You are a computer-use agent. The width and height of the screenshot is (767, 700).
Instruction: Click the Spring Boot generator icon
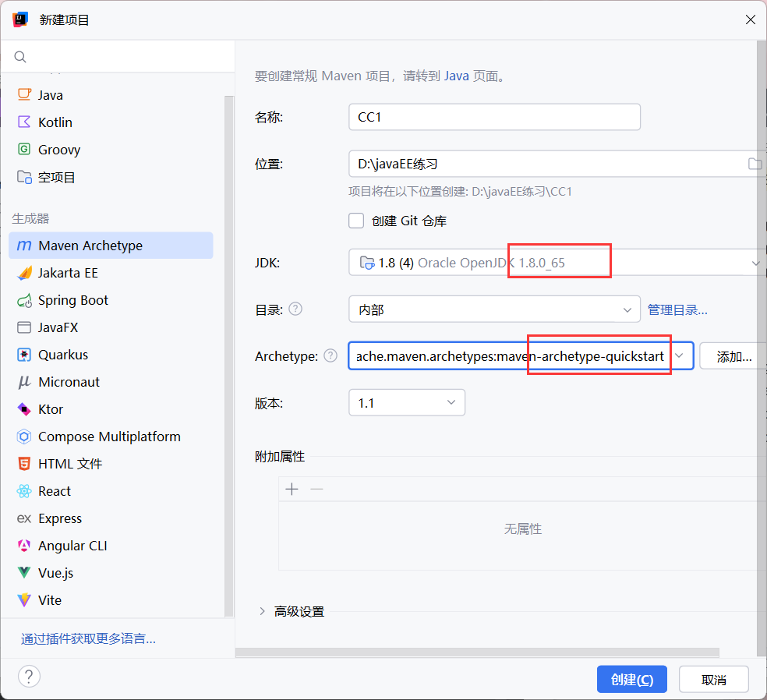pyautogui.click(x=24, y=300)
